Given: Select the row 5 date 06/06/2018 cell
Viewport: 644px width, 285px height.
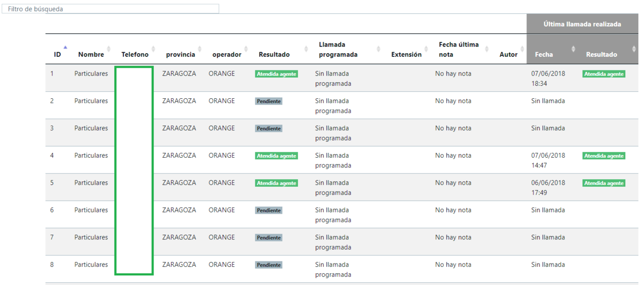Looking at the screenshot, I should tap(548, 183).
